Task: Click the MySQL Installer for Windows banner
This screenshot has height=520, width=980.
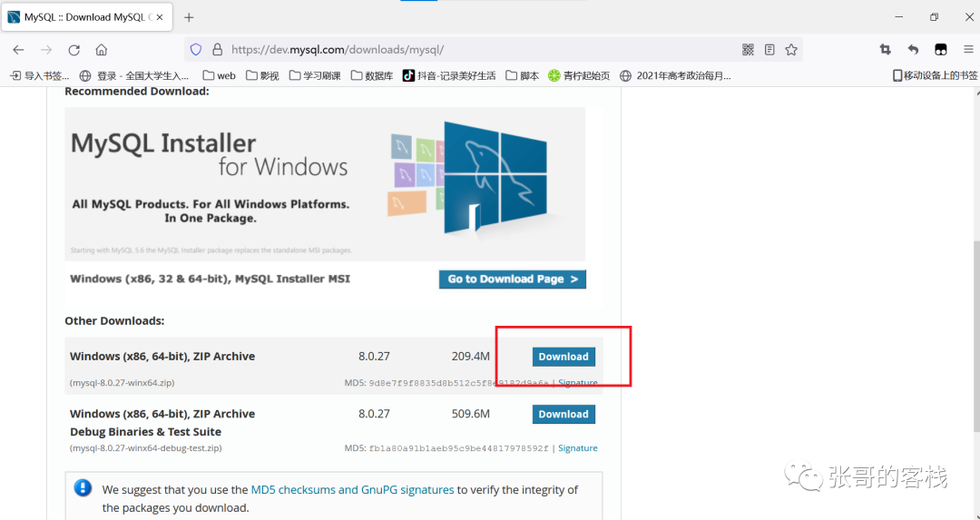Action: click(325, 183)
